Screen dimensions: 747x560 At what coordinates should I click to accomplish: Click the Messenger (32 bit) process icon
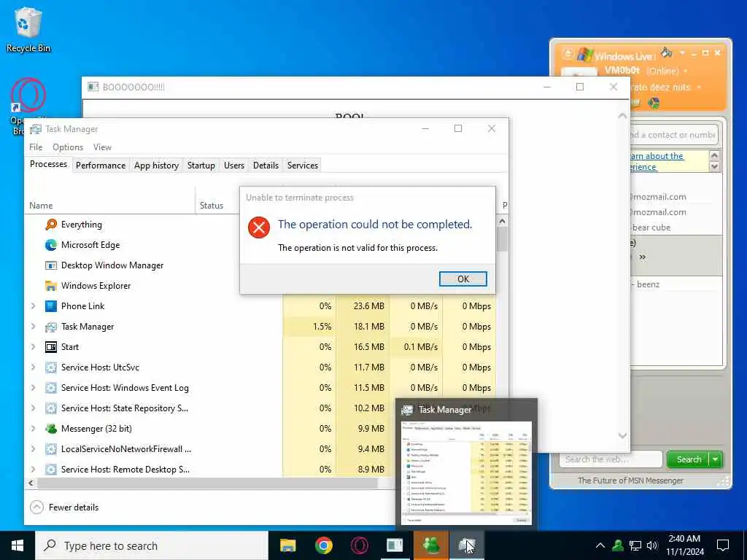(51, 429)
